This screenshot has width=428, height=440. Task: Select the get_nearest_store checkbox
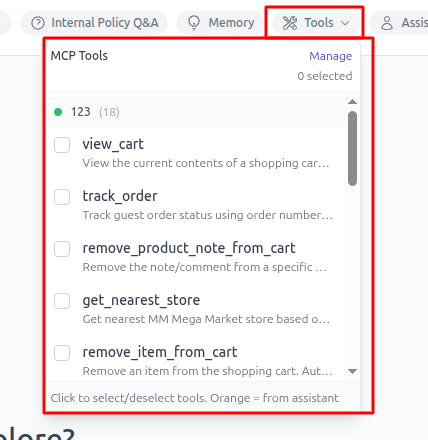(x=62, y=301)
